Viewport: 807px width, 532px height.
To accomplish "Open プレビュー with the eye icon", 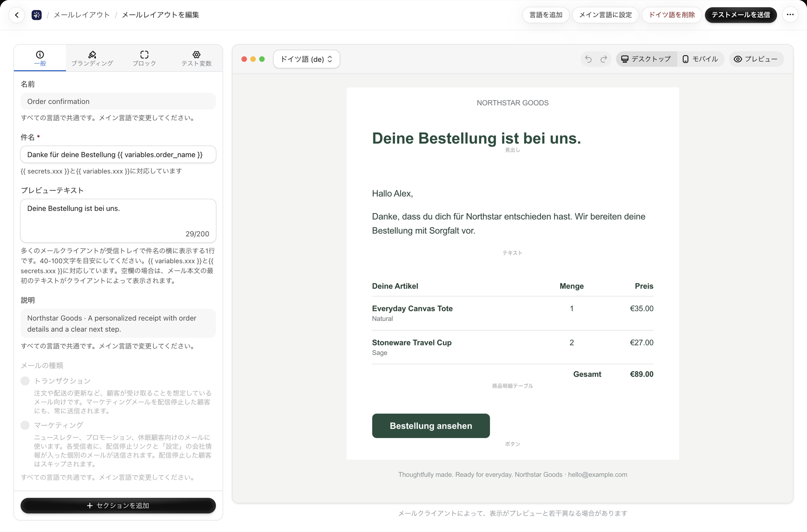I will (x=756, y=59).
